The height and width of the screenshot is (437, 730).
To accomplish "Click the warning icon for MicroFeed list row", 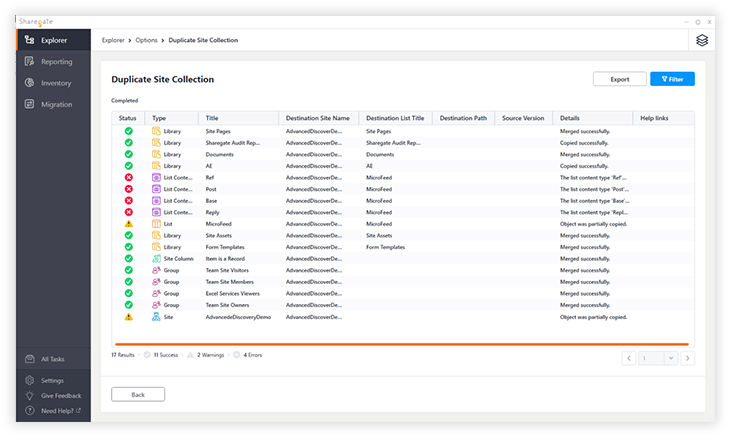I will 128,224.
